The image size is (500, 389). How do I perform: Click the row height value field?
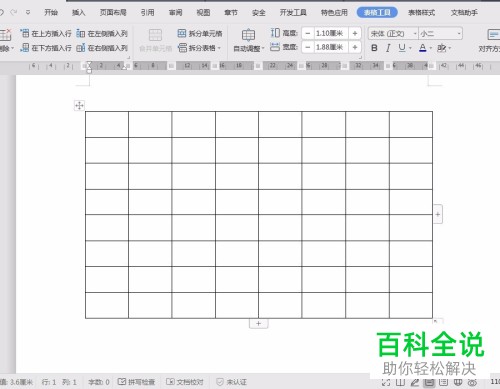coord(331,33)
